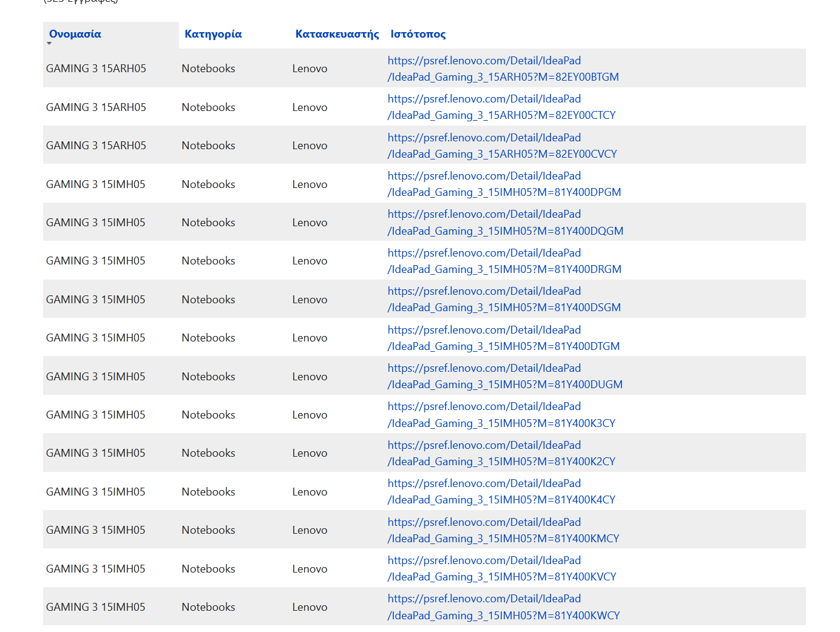Sort table by Ονομασία column header
840x632 pixels.
click(75, 34)
